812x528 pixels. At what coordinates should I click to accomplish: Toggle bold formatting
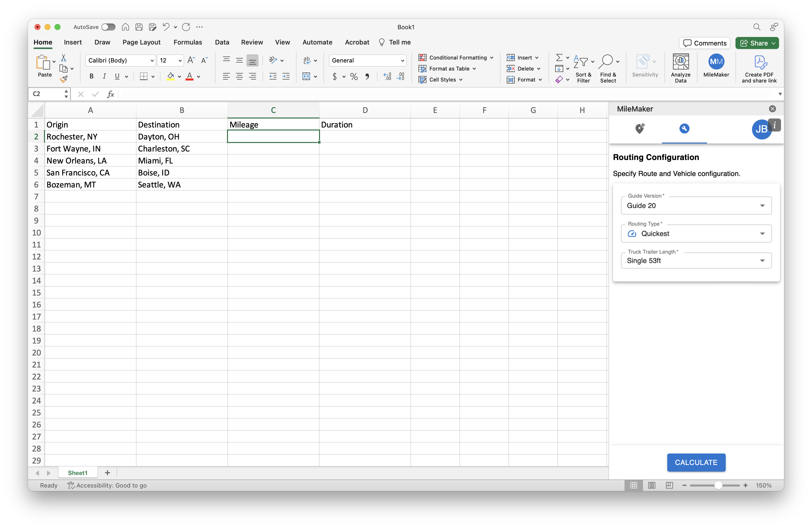91,76
